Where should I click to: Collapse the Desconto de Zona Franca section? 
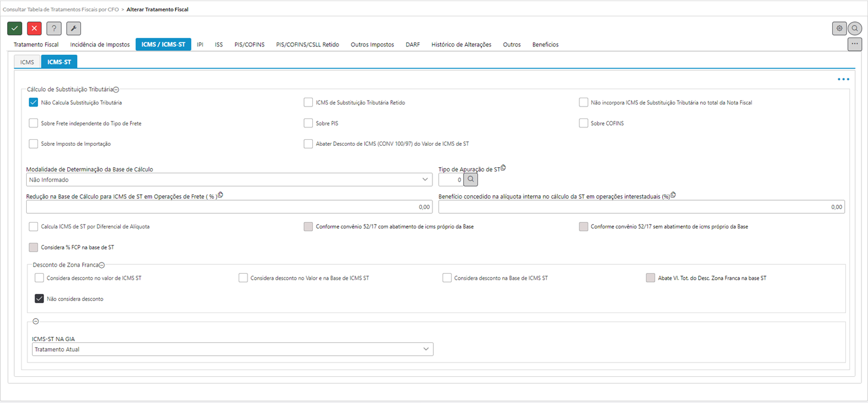coord(102,265)
